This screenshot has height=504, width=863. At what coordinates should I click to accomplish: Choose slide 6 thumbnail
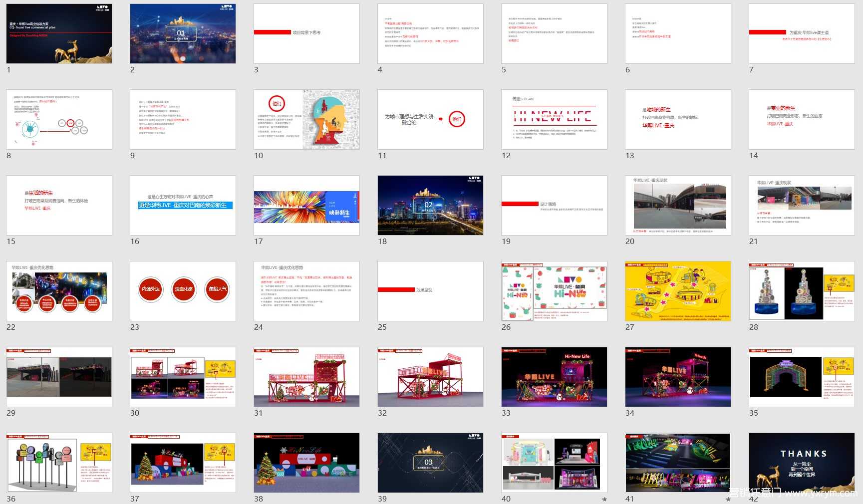pyautogui.click(x=678, y=33)
